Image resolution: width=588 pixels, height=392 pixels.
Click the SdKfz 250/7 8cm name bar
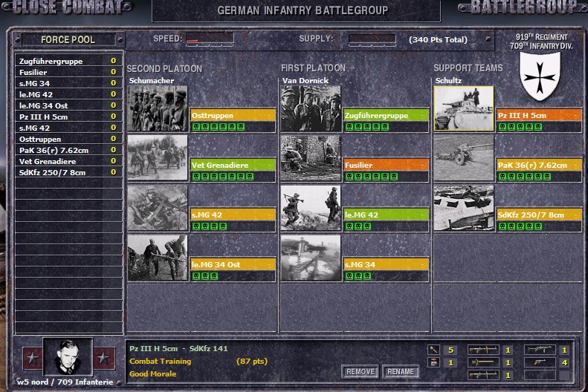[x=539, y=215]
